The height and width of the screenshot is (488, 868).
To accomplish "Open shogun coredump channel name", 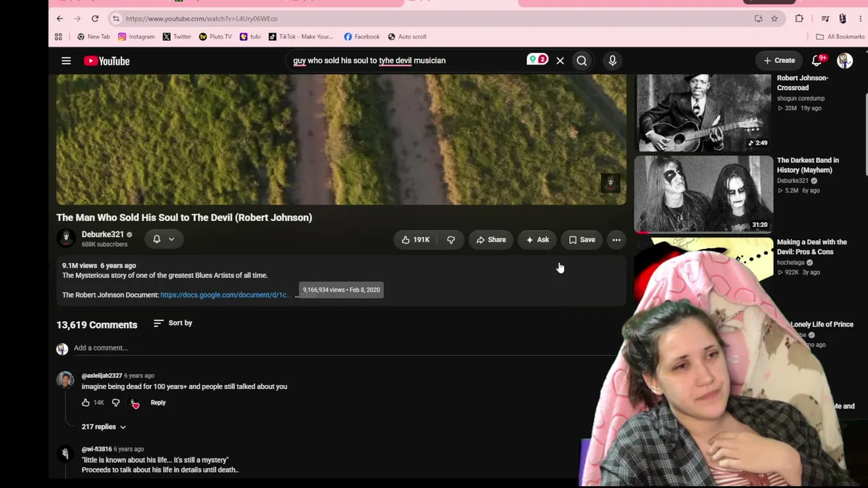I will coord(801,98).
